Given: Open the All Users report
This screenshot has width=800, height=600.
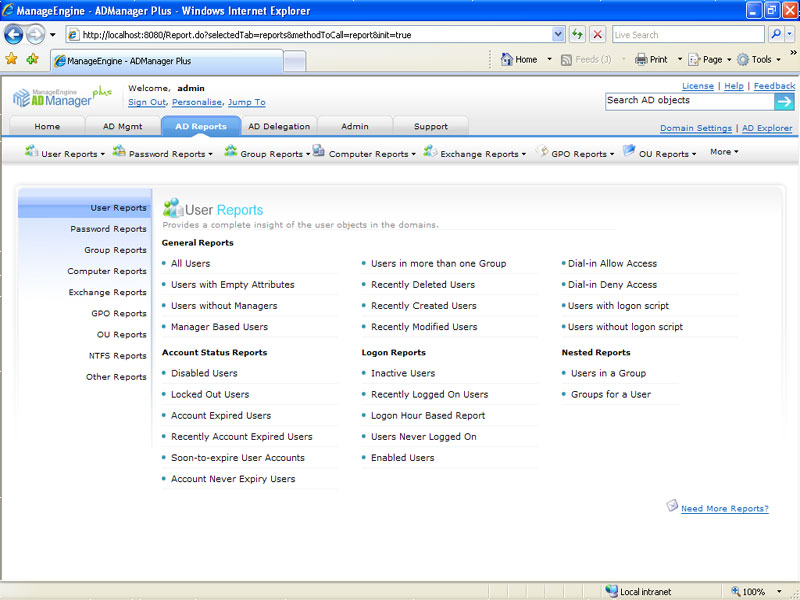Looking at the screenshot, I should tap(190, 264).
